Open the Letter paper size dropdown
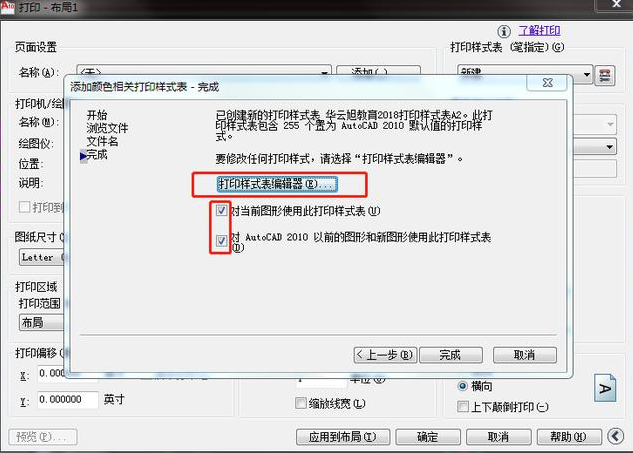 pos(42,257)
